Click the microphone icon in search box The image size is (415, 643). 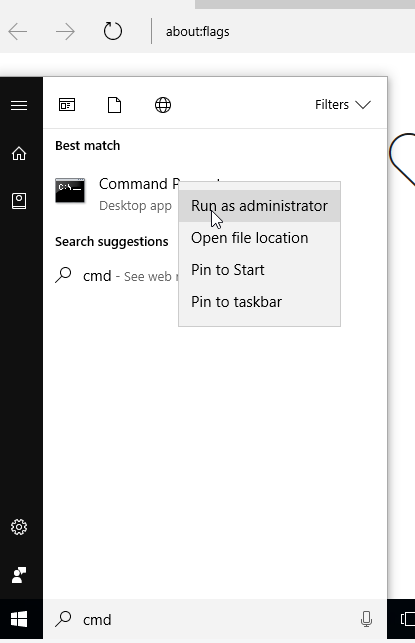pyautogui.click(x=366, y=619)
